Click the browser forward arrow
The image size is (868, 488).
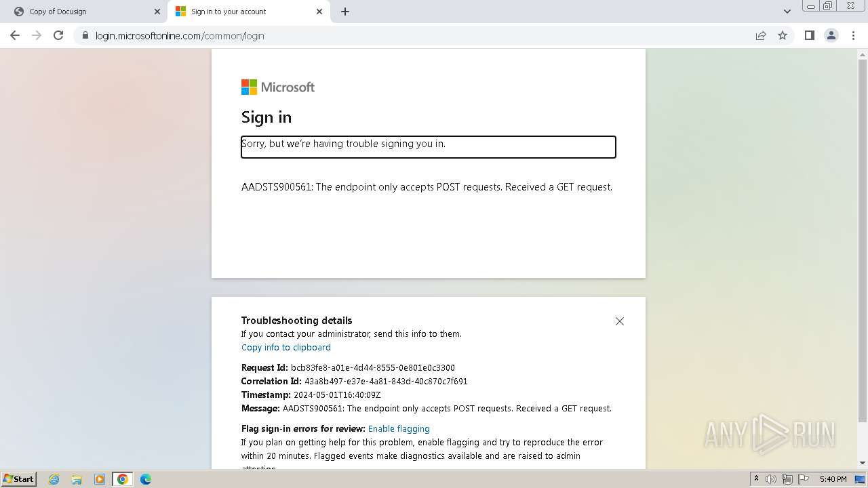[37, 35]
